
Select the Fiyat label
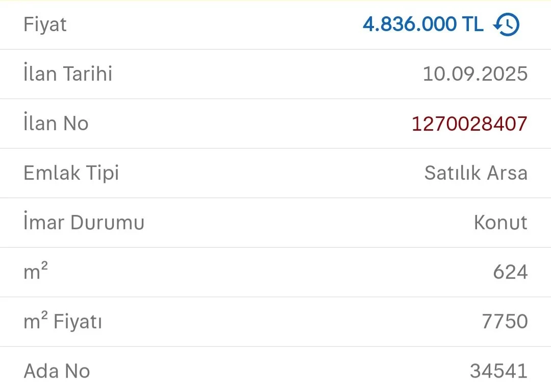[x=45, y=24]
